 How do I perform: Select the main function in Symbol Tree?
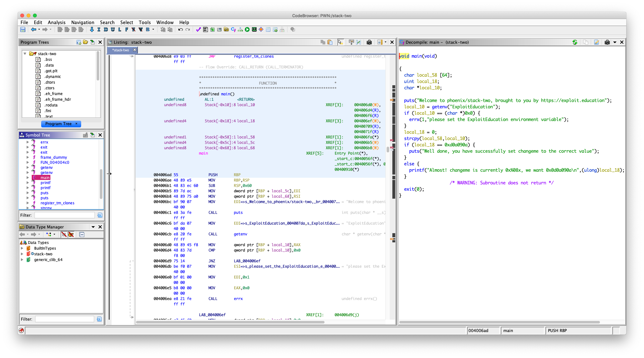point(45,178)
